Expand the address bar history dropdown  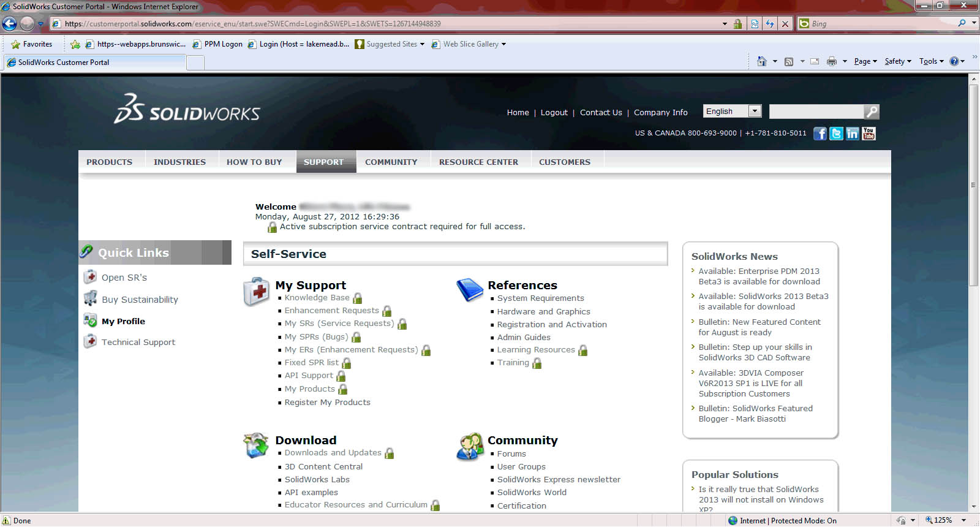coord(725,24)
